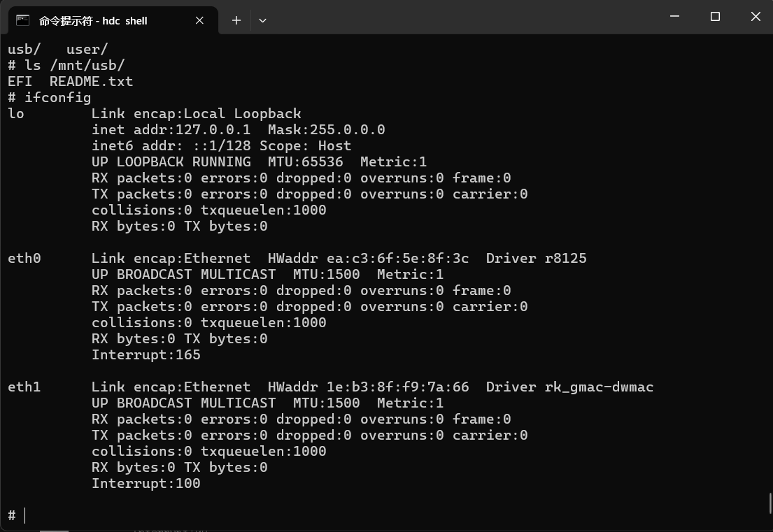Click the Interrupt:165 line
Viewport: 773px width, 532px height.
[146, 355]
